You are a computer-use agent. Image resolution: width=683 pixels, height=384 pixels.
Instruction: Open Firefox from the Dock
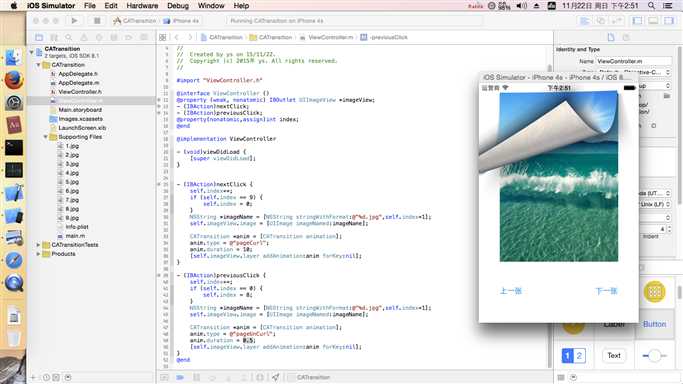coord(14,80)
